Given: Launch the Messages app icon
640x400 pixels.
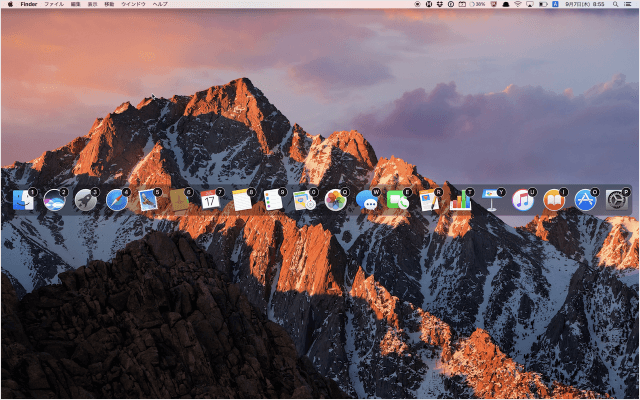Looking at the screenshot, I should 367,200.
